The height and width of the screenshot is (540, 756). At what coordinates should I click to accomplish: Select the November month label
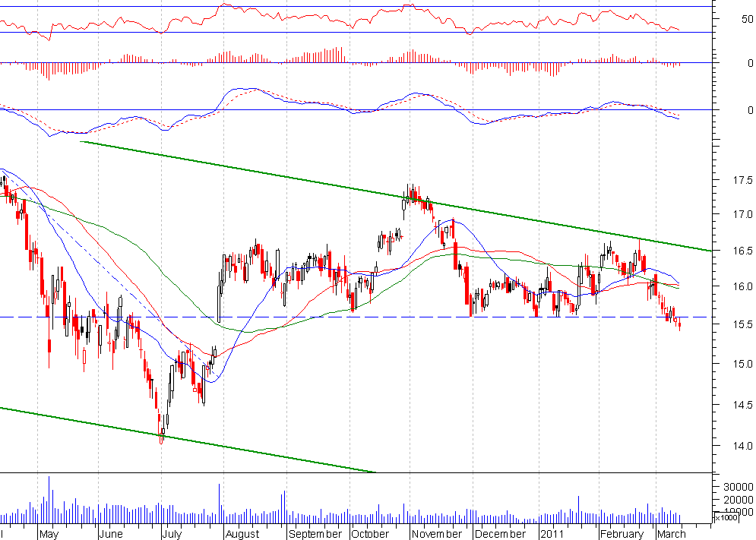[x=436, y=534]
